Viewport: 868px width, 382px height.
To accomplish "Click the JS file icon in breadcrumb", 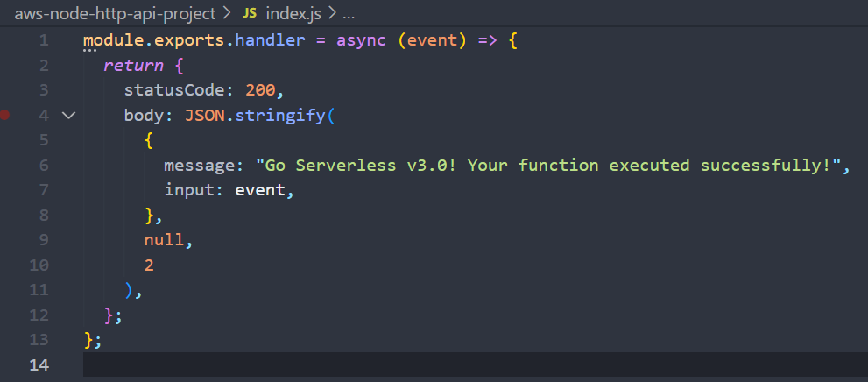I will (x=250, y=15).
